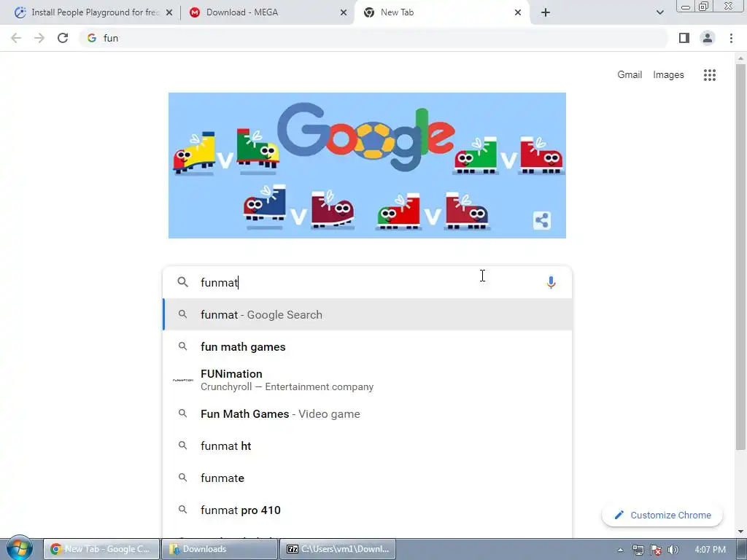Reload the current page

(63, 38)
